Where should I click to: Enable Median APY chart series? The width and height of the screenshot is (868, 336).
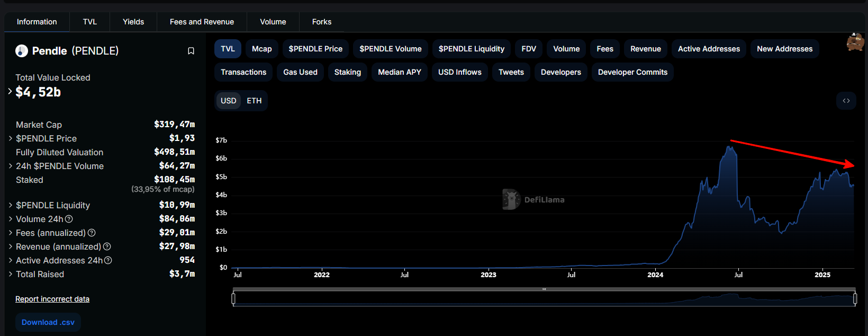[400, 72]
